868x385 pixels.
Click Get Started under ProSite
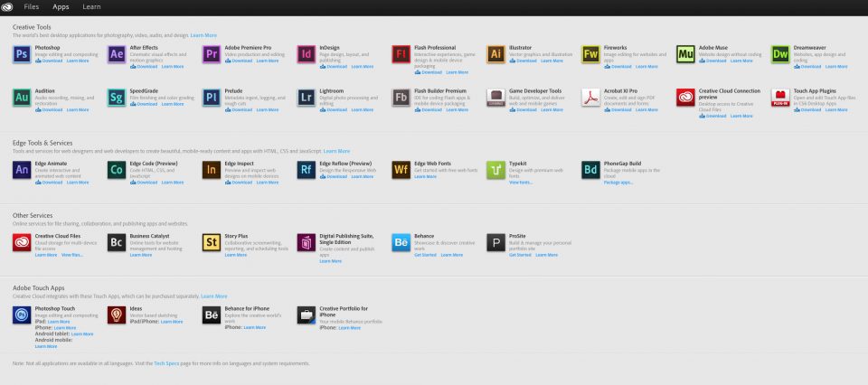(x=520, y=255)
